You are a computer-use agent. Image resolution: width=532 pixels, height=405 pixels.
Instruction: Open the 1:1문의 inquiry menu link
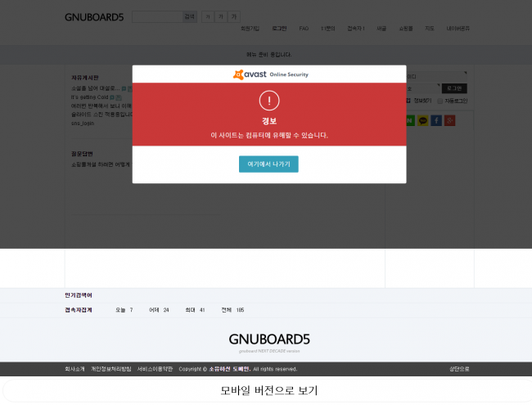(x=327, y=29)
